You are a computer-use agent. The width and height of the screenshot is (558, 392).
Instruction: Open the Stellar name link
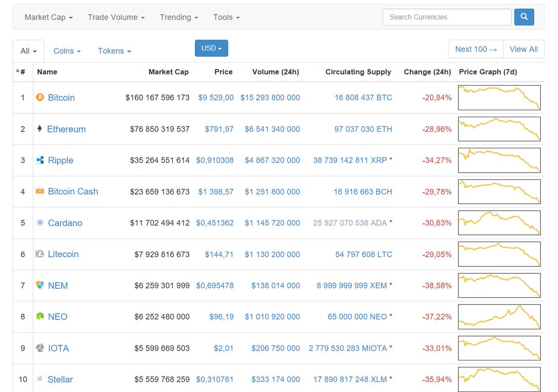tap(60, 379)
